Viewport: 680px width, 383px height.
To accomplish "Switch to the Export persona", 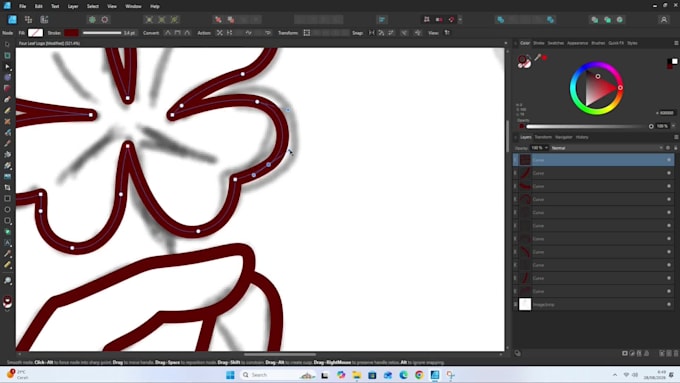I will 44,20.
